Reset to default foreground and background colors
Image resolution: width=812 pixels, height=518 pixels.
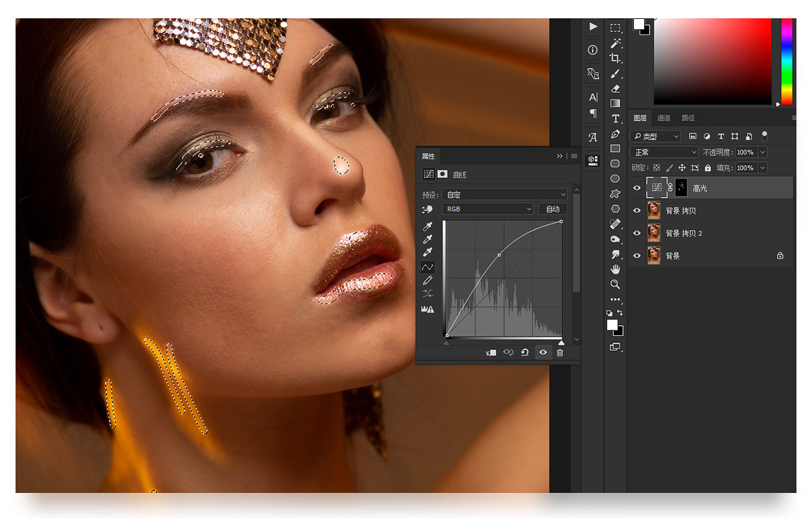tap(610, 313)
